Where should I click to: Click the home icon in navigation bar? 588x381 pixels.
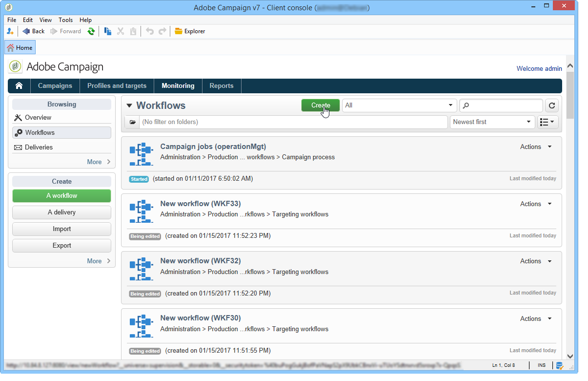[x=19, y=85]
